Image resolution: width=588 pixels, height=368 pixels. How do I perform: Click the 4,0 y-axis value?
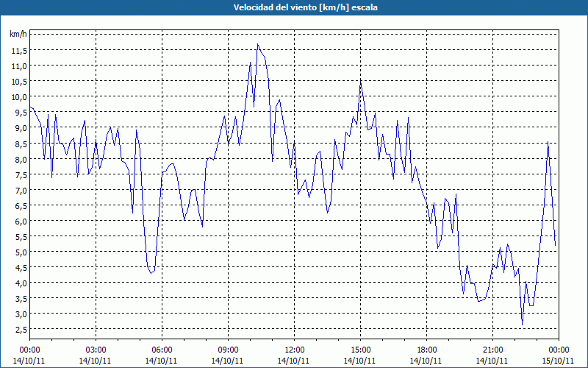coord(21,283)
